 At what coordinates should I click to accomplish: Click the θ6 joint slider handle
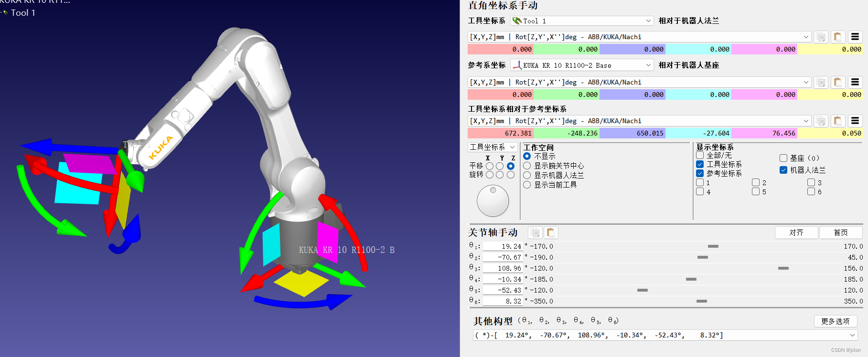702,301
